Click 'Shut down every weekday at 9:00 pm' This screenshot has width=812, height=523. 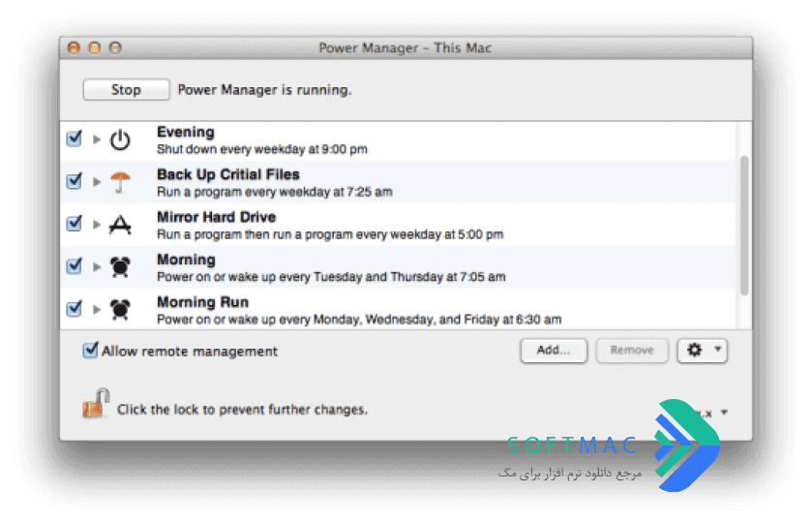pos(262,149)
